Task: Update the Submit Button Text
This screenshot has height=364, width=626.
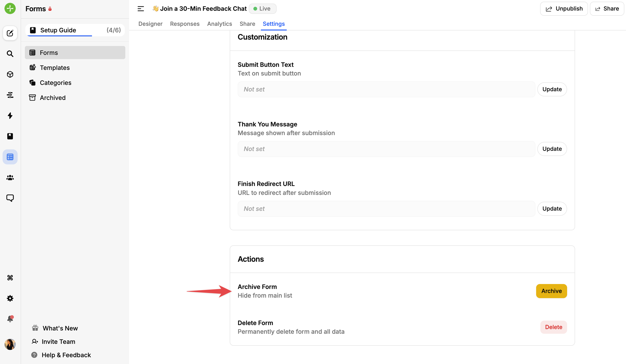Action: [x=552, y=89]
